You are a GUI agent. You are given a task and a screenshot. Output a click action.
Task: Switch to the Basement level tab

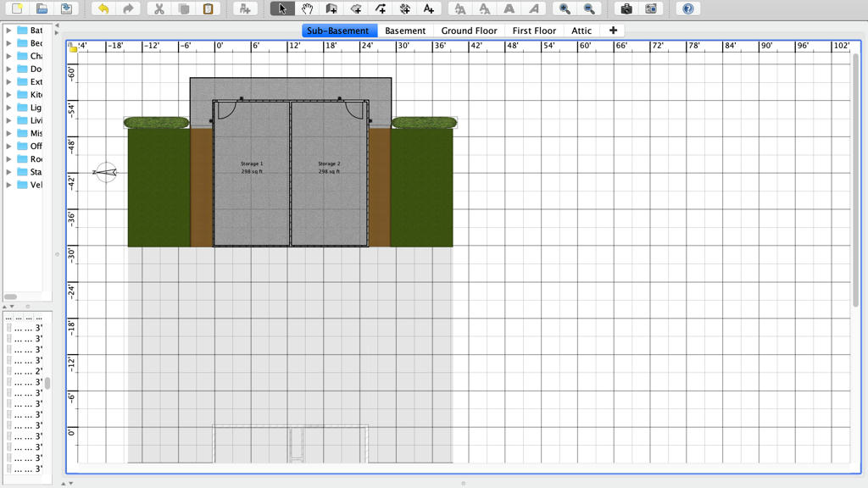click(x=405, y=30)
